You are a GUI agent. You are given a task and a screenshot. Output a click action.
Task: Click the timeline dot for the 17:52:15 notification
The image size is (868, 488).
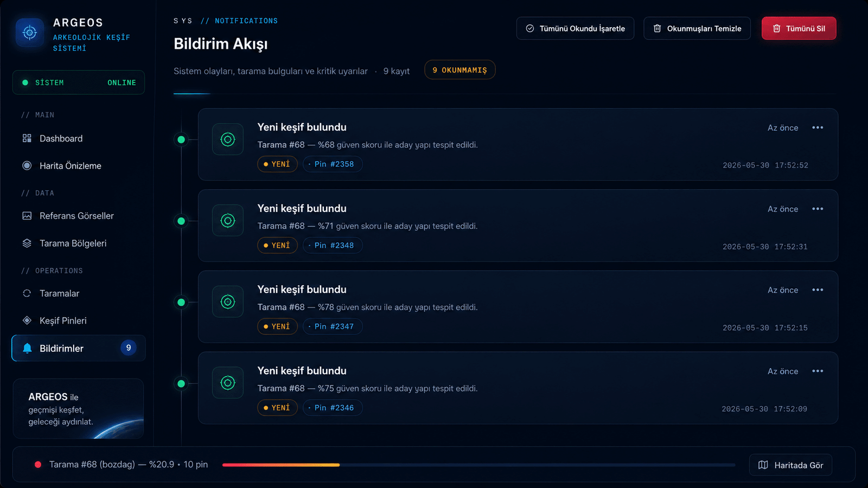coord(181,302)
